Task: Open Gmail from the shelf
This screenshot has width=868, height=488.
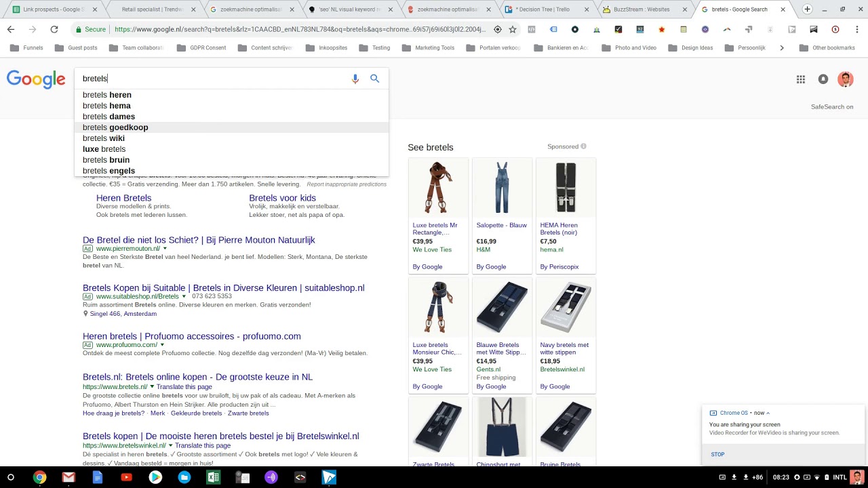Action: point(68,477)
